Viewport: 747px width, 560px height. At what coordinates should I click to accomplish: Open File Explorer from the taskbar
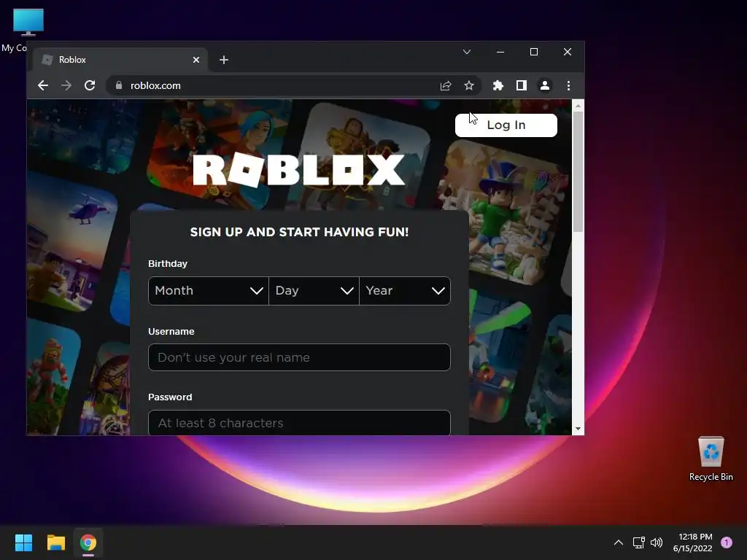(55, 542)
